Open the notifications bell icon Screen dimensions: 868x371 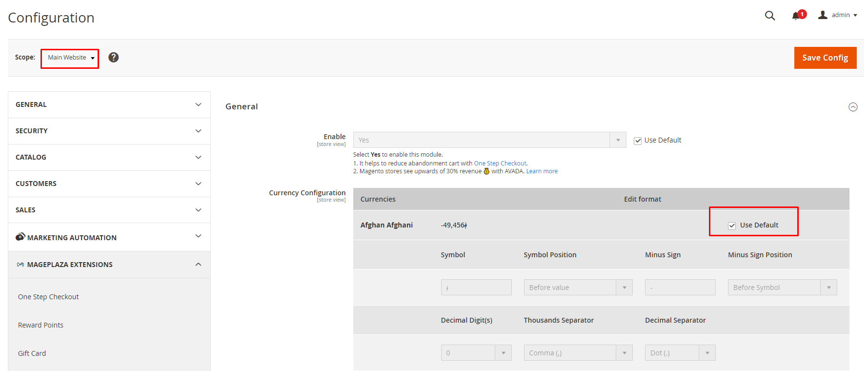[796, 16]
